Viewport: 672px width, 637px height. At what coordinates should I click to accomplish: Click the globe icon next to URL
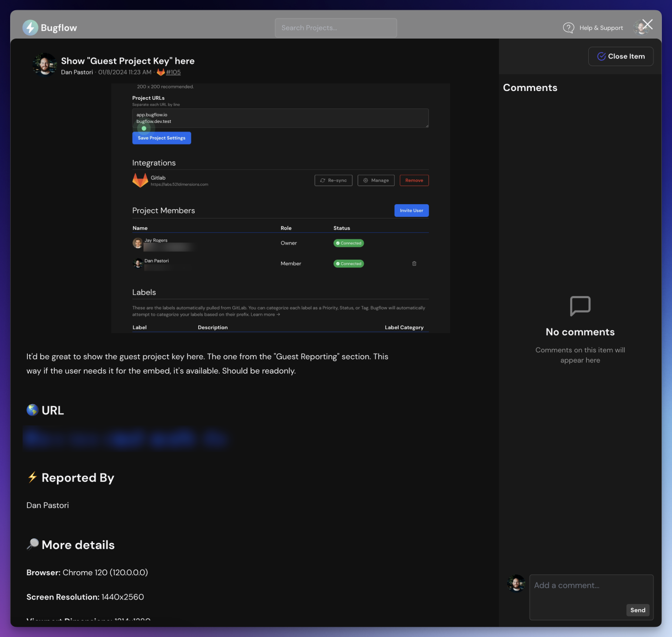pos(32,410)
